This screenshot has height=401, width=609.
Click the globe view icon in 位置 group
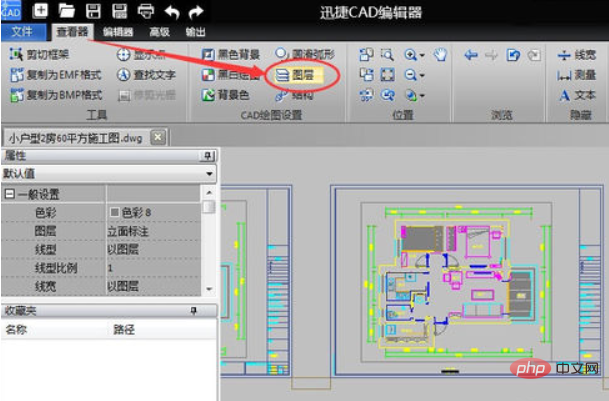pos(411,95)
